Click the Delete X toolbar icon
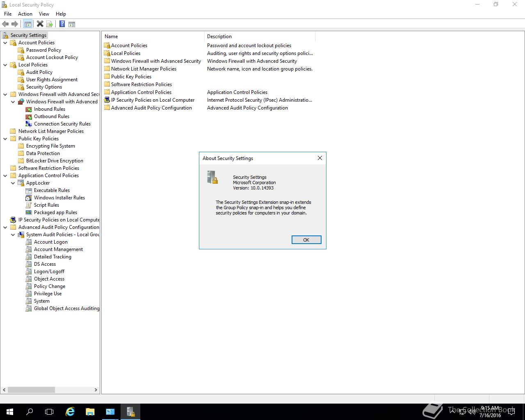Image resolution: width=525 pixels, height=420 pixels. click(x=40, y=24)
